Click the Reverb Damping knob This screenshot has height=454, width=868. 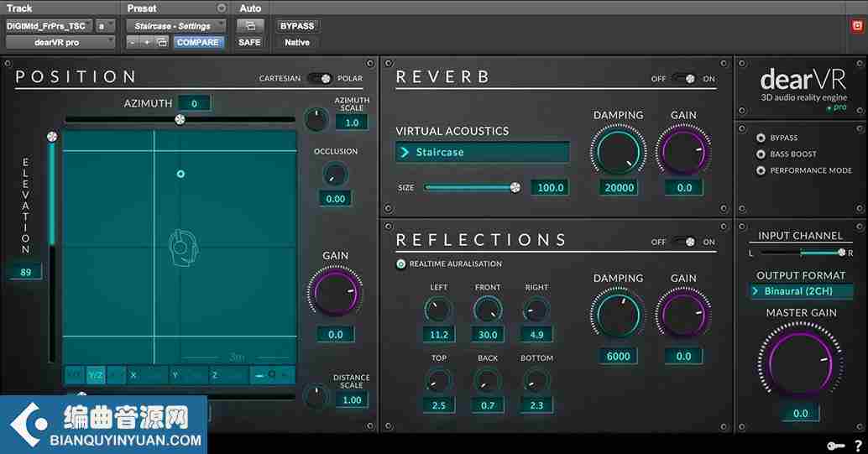point(618,150)
